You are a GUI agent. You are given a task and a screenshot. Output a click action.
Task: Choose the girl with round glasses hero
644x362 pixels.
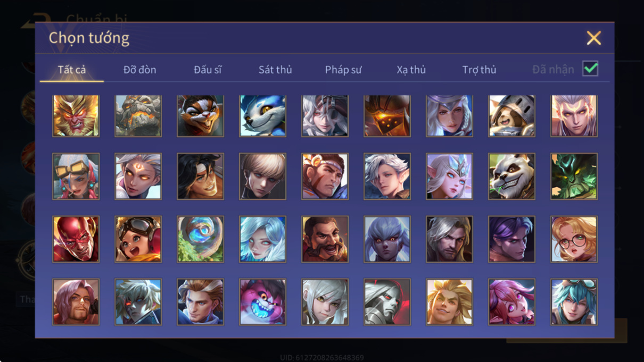pyautogui.click(x=574, y=239)
